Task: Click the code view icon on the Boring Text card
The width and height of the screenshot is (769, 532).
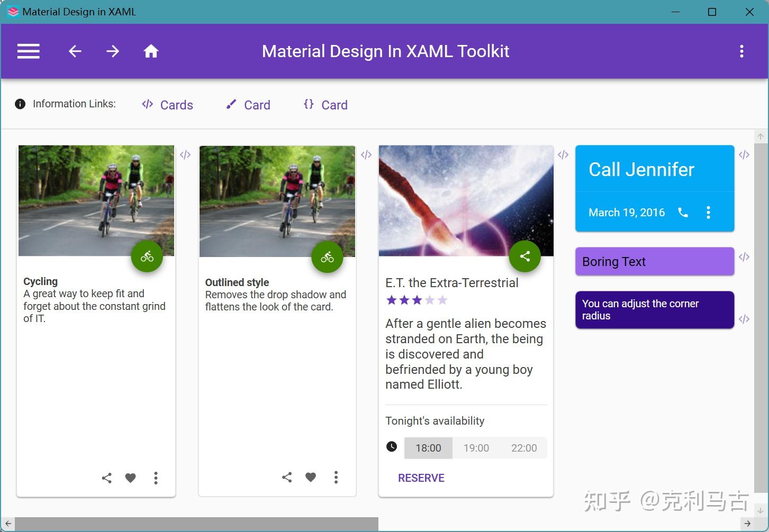Action: (744, 257)
